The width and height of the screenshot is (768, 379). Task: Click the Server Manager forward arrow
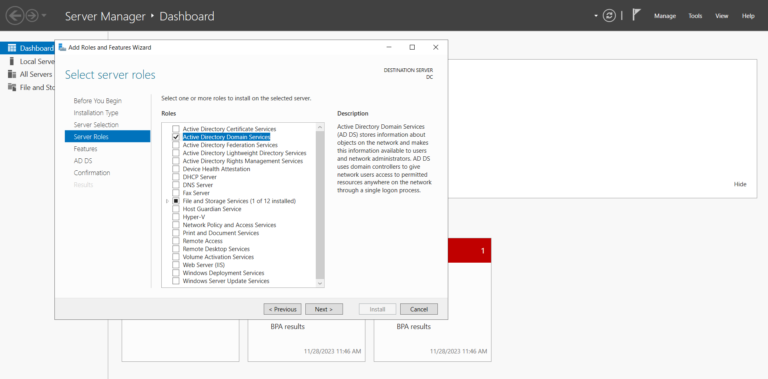[x=32, y=16]
